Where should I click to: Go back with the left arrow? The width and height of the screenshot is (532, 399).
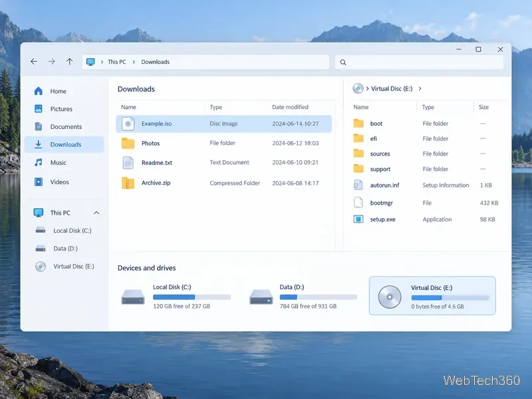pyautogui.click(x=34, y=61)
